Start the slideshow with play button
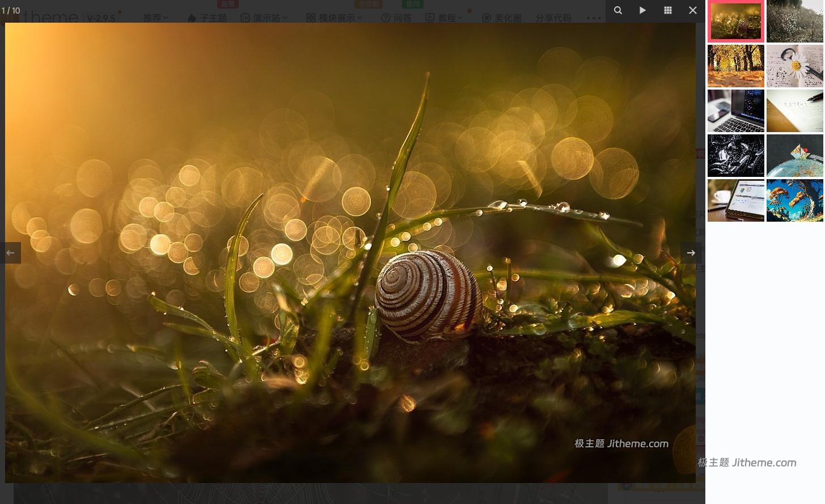 pos(642,10)
